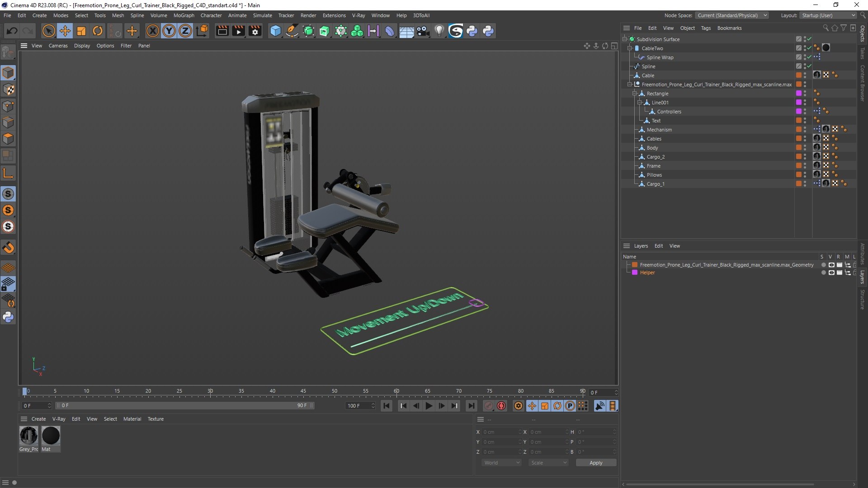Collapse the CableTwo object
Viewport: 868px width, 488px height.
point(630,48)
